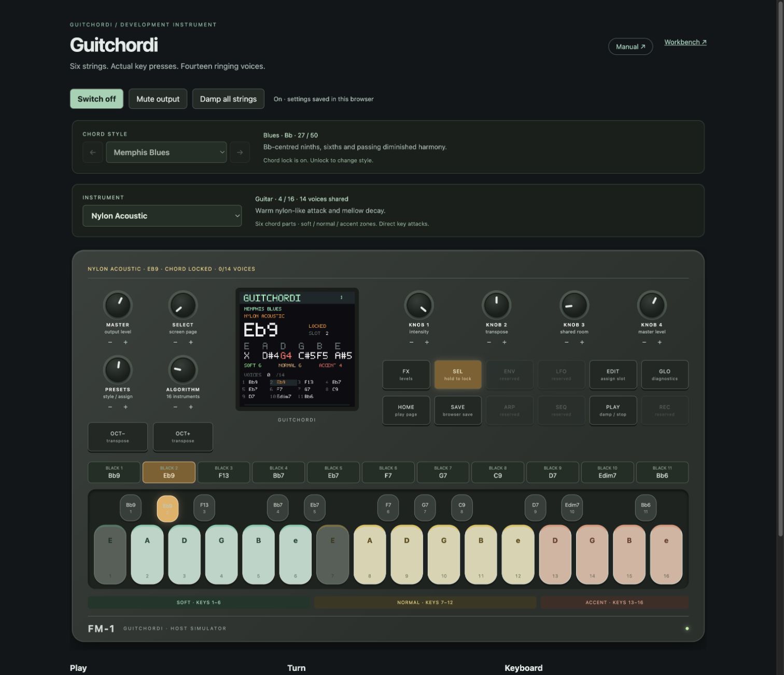
Task: Click the FX levels button
Action: coord(406,374)
